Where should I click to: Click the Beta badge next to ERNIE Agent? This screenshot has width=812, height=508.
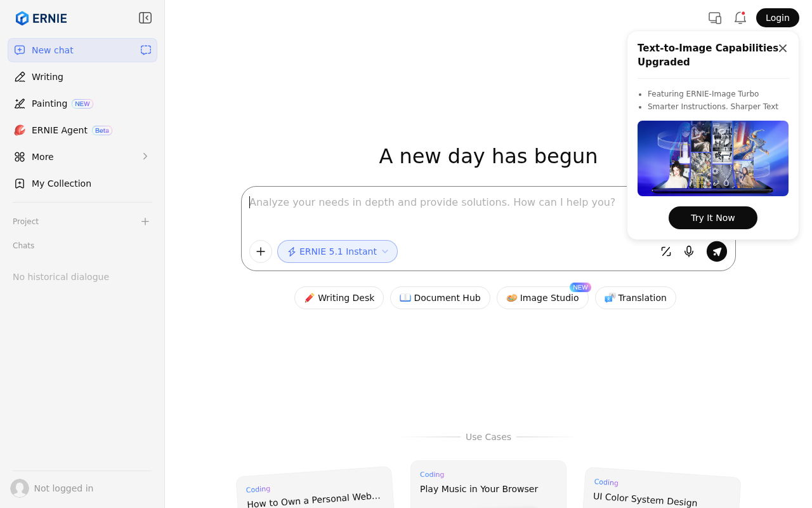coord(102,130)
